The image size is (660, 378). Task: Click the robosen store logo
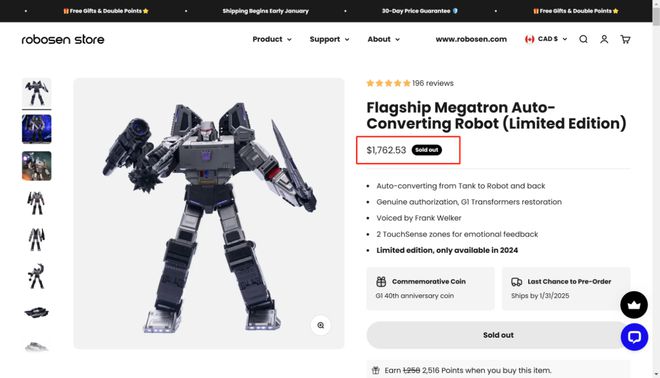pyautogui.click(x=63, y=40)
